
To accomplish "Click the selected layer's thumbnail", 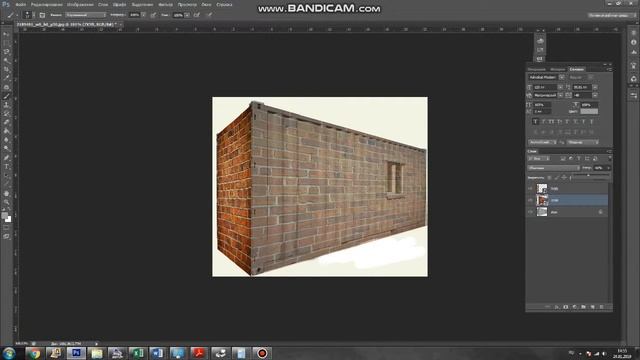I will click(x=542, y=200).
